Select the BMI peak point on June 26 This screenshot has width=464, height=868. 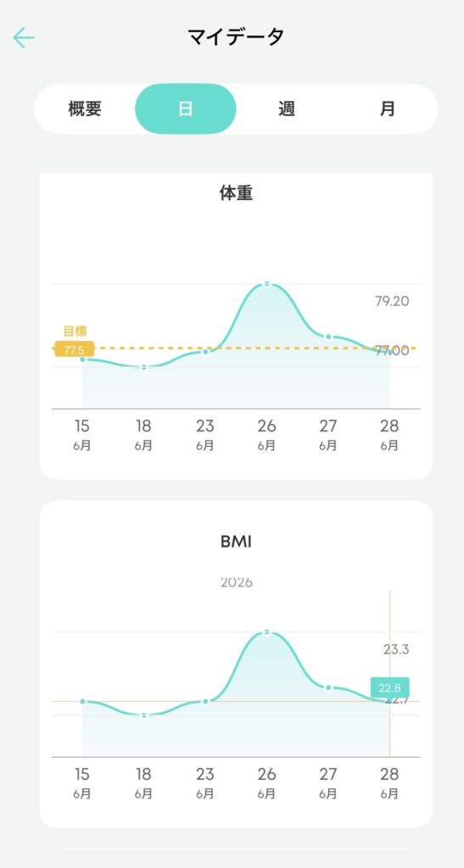pos(267,632)
